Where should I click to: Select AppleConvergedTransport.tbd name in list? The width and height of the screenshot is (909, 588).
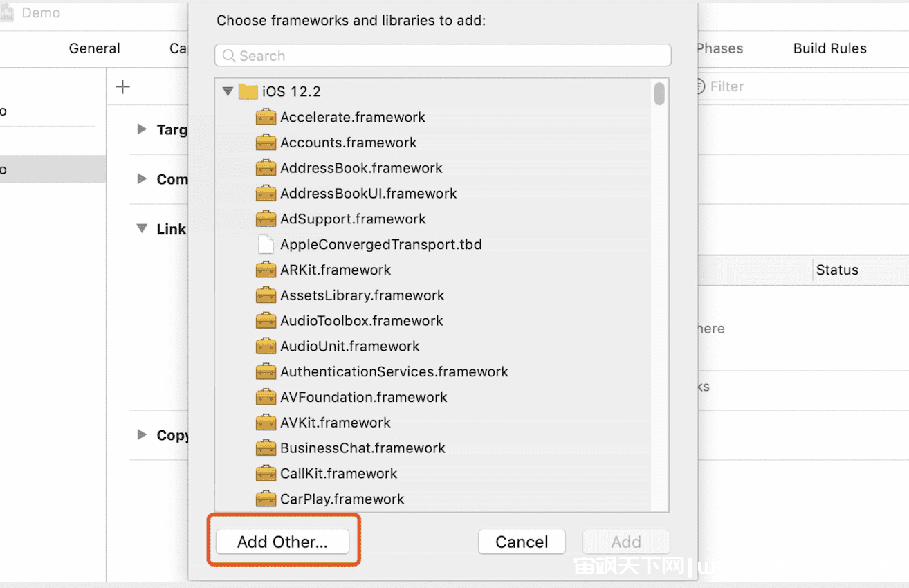381,244
